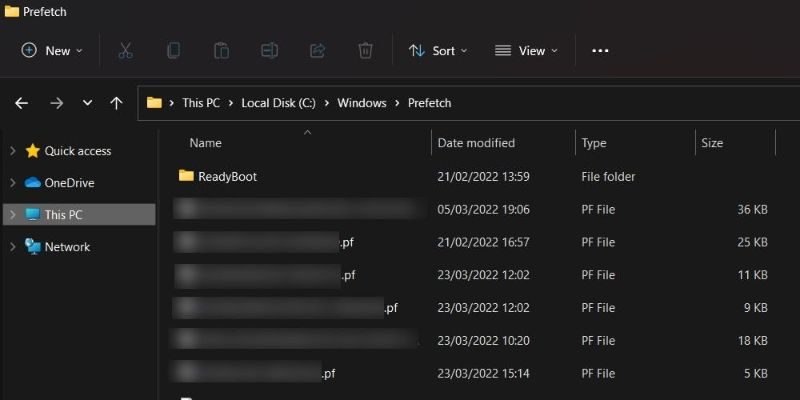Click the Quick access star icon
The width and height of the screenshot is (800, 400).
click(33, 151)
